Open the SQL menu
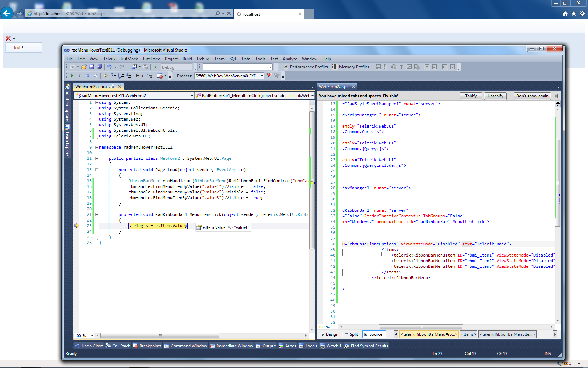 pos(233,59)
